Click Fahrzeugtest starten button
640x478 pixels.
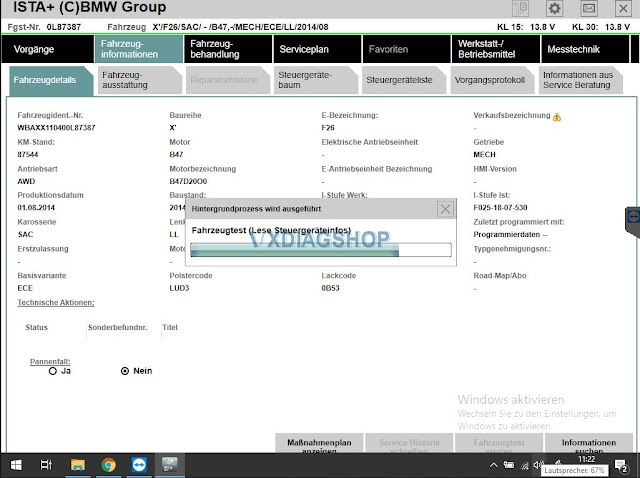(x=499, y=443)
